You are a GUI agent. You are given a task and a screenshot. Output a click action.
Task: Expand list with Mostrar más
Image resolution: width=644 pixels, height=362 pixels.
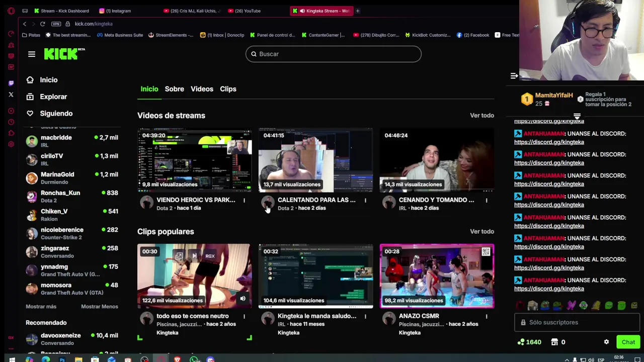click(41, 307)
